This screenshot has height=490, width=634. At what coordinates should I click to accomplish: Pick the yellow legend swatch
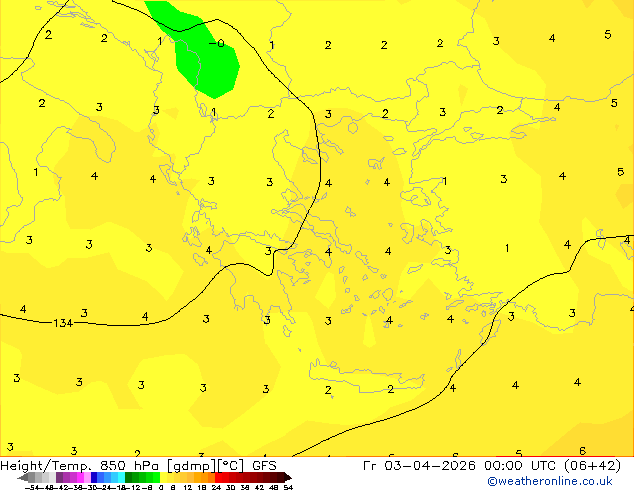pyautogui.click(x=163, y=477)
